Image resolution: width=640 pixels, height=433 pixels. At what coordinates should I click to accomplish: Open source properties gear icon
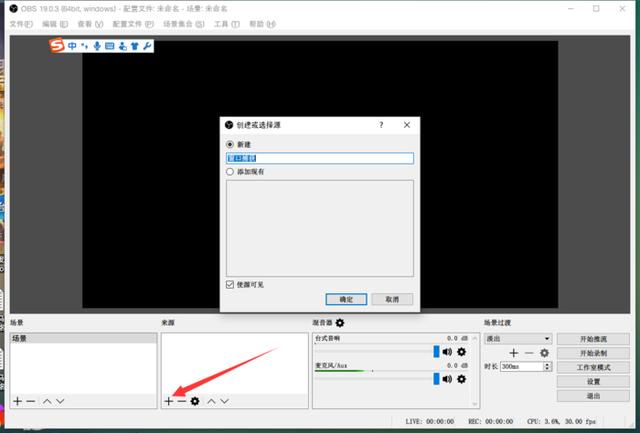(195, 401)
